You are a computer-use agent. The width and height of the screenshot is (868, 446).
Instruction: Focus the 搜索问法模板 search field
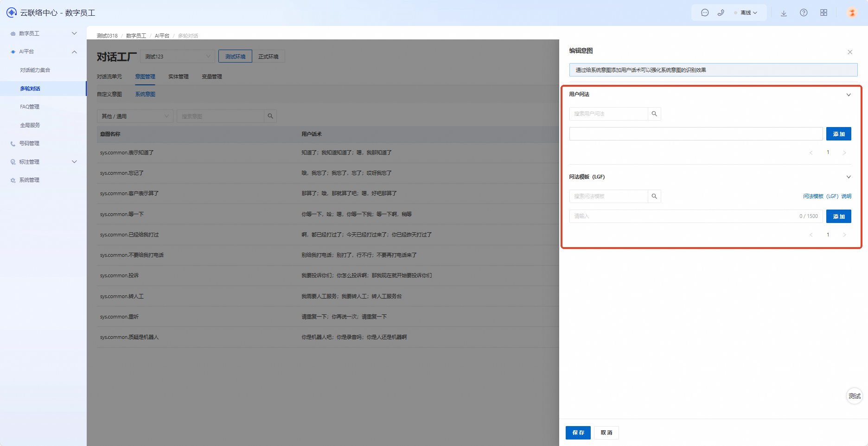608,196
